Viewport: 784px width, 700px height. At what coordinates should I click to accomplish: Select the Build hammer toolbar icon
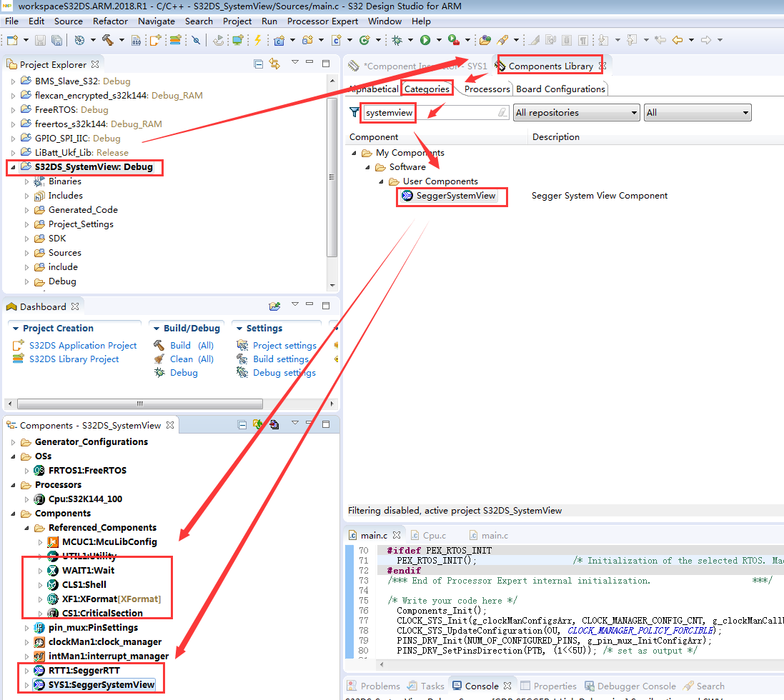click(107, 40)
